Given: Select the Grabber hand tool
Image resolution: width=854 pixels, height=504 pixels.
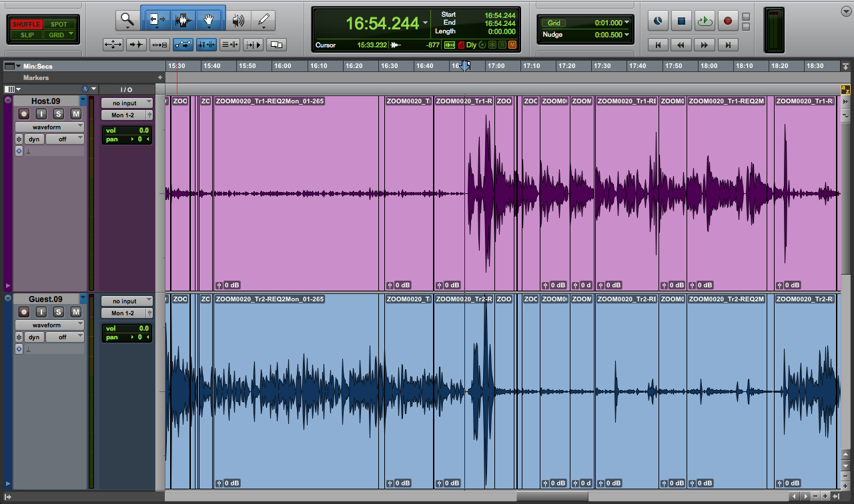Looking at the screenshot, I should [x=209, y=20].
